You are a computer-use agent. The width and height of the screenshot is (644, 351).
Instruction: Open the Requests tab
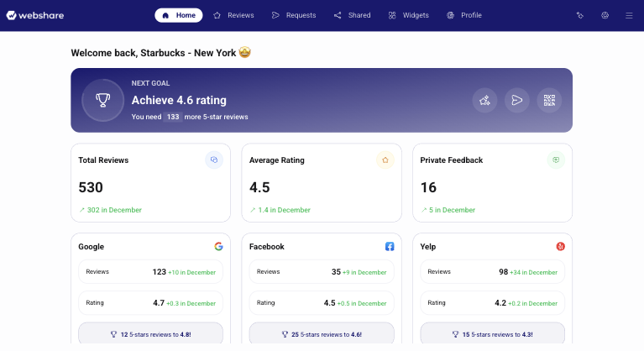[x=294, y=15]
